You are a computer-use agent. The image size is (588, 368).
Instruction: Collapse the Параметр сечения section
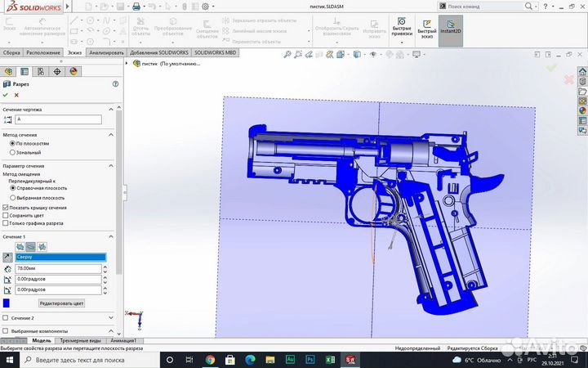pyautogui.click(x=111, y=165)
